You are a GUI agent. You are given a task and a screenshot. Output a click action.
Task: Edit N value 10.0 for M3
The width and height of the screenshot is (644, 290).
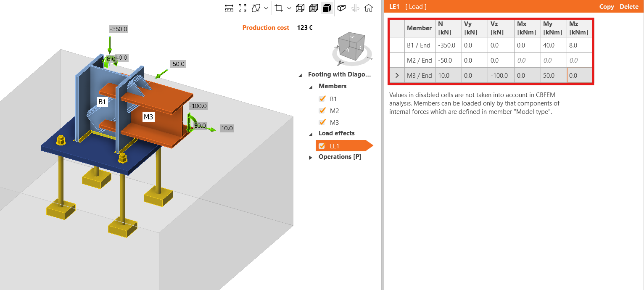(448, 76)
